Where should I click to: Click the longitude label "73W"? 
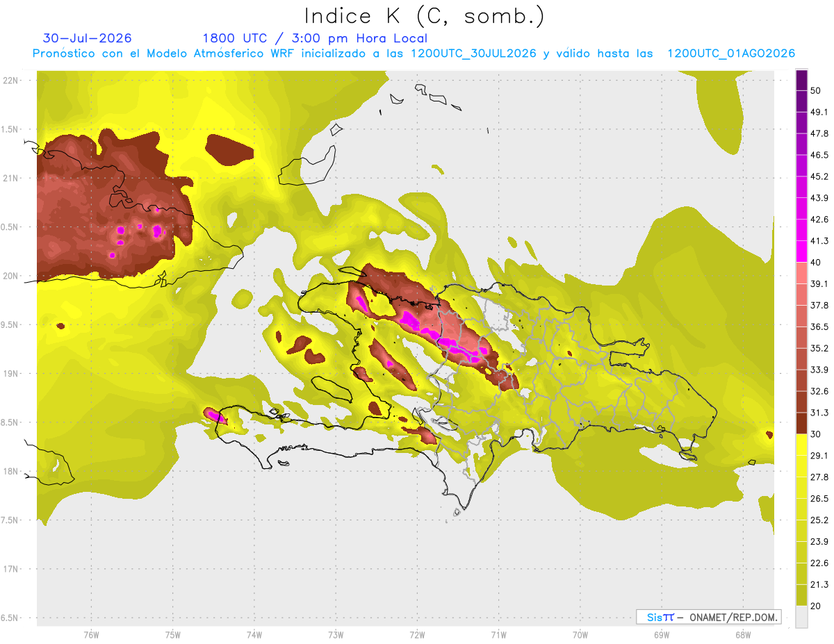(x=336, y=635)
